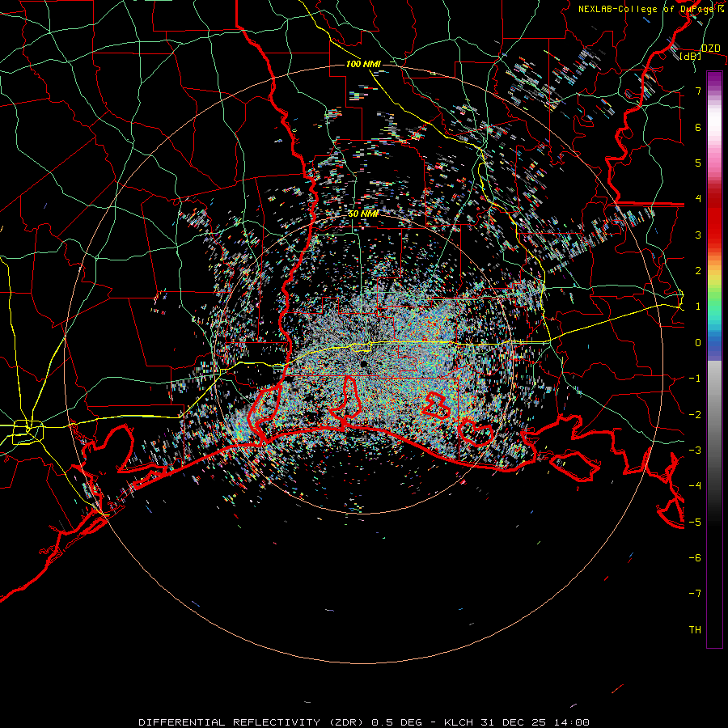
Task: Click the DZD product label
Action: 710,48
